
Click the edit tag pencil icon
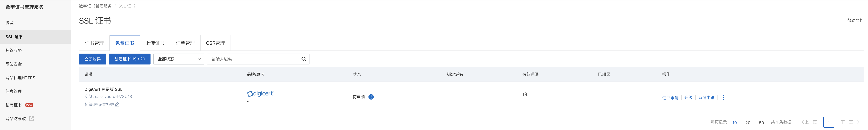(x=117, y=105)
